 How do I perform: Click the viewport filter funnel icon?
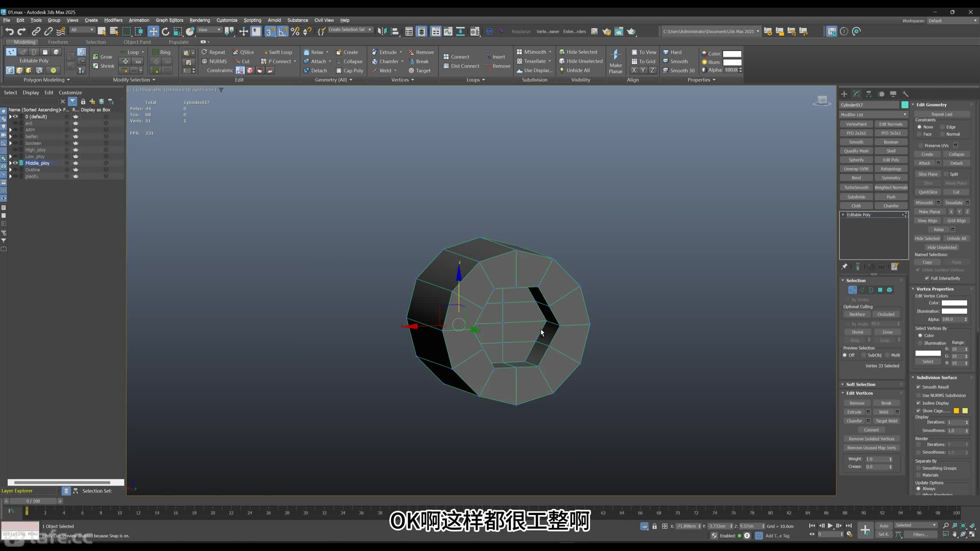tap(221, 90)
